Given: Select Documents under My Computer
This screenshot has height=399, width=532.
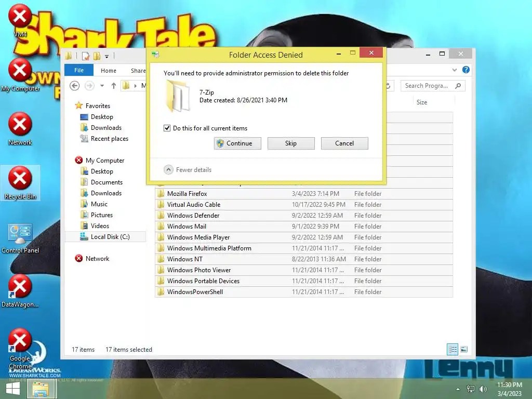Looking at the screenshot, I should point(107,182).
